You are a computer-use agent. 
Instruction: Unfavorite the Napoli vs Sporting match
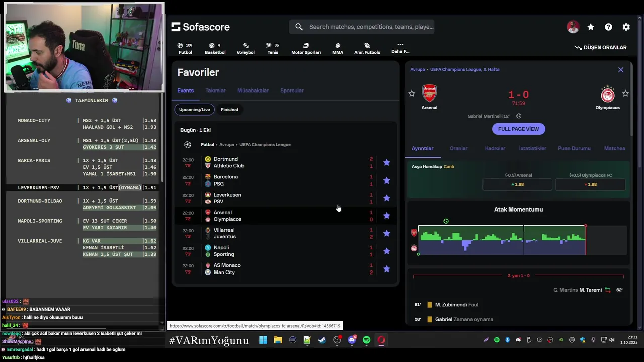point(386,251)
